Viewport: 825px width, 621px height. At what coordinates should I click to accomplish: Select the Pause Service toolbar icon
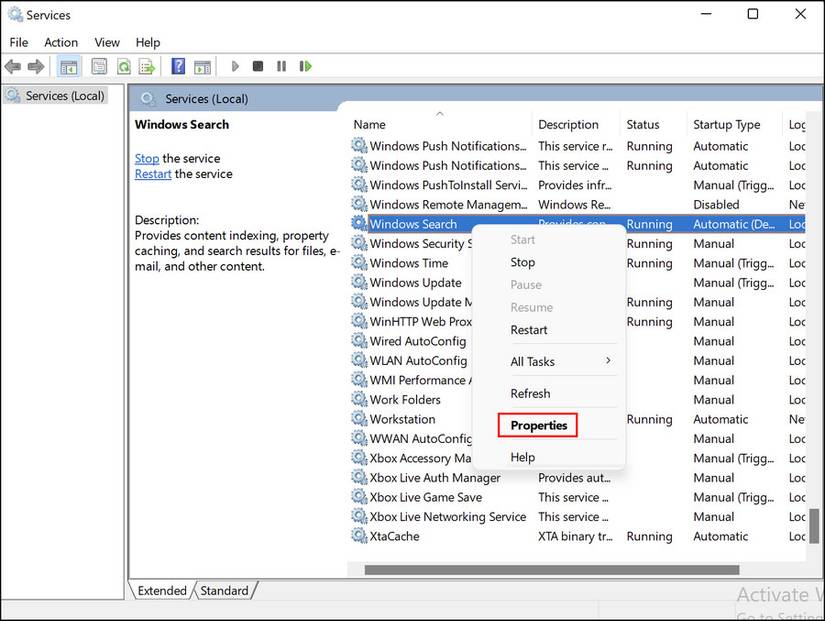coord(281,66)
